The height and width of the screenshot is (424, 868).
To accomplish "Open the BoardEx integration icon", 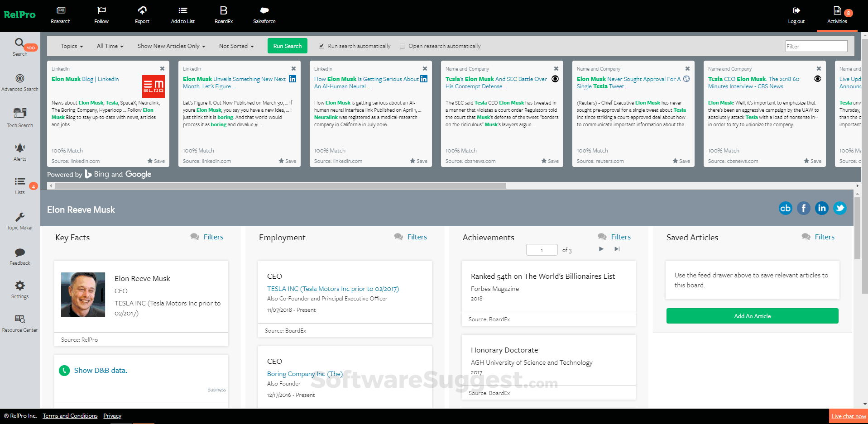I will [x=223, y=14].
